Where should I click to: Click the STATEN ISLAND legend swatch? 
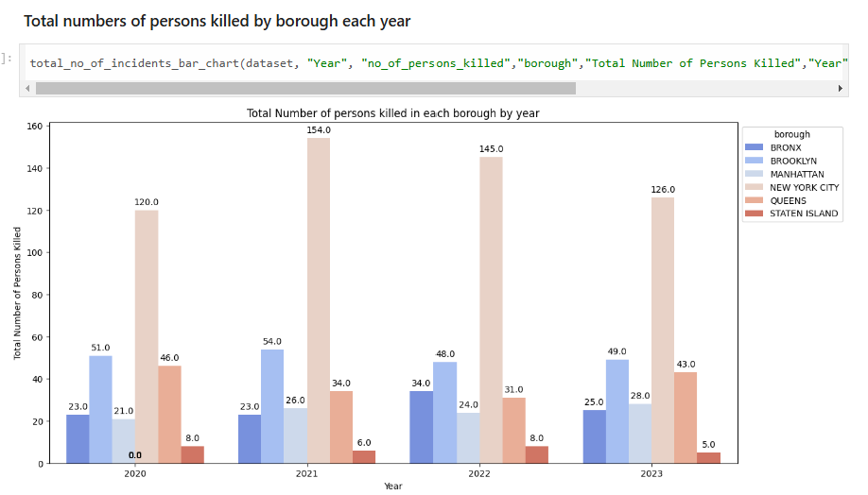(x=754, y=213)
